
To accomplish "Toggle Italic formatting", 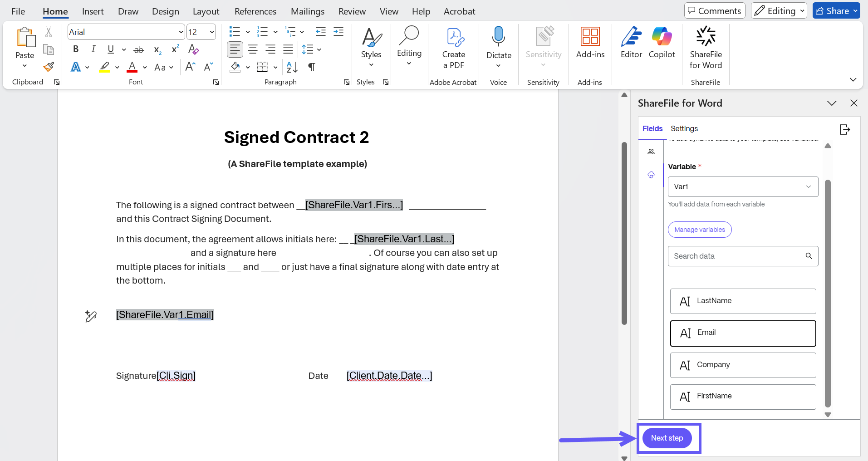I will [x=93, y=49].
